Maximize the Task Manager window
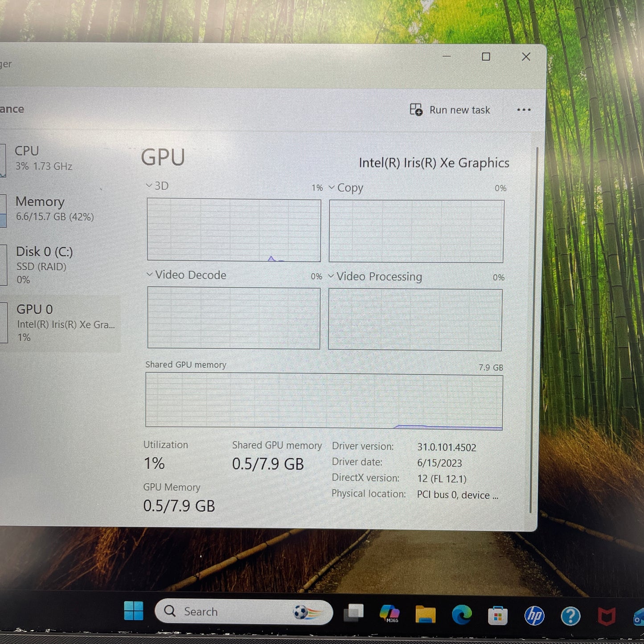The width and height of the screenshot is (644, 644). (x=486, y=57)
